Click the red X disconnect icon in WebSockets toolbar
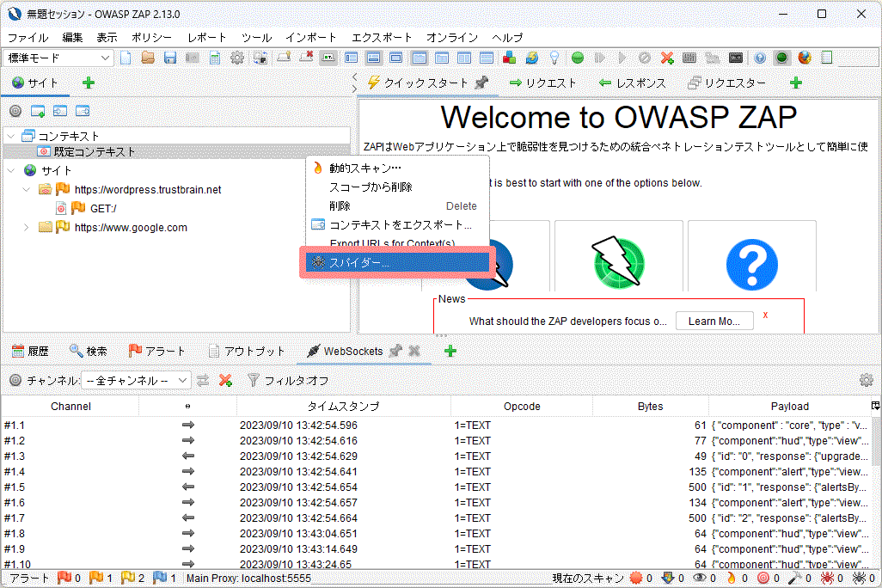Viewport: 882px width, 588px height. [x=225, y=381]
